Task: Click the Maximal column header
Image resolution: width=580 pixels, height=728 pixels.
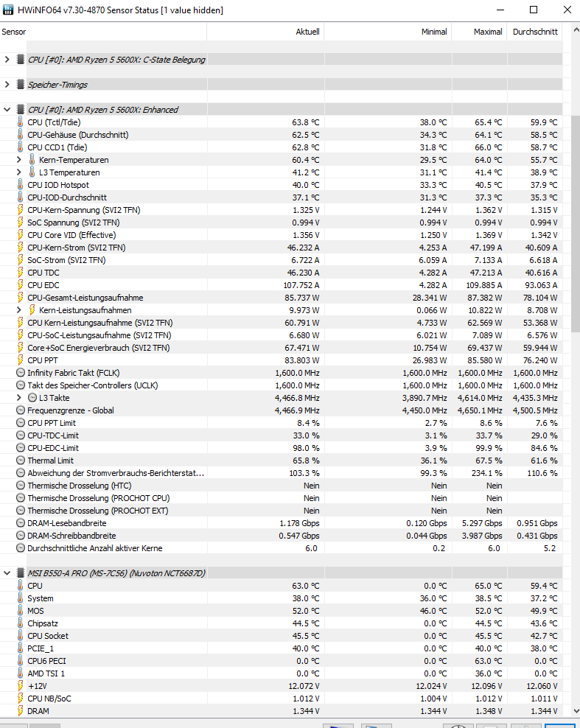Action: [x=479, y=32]
